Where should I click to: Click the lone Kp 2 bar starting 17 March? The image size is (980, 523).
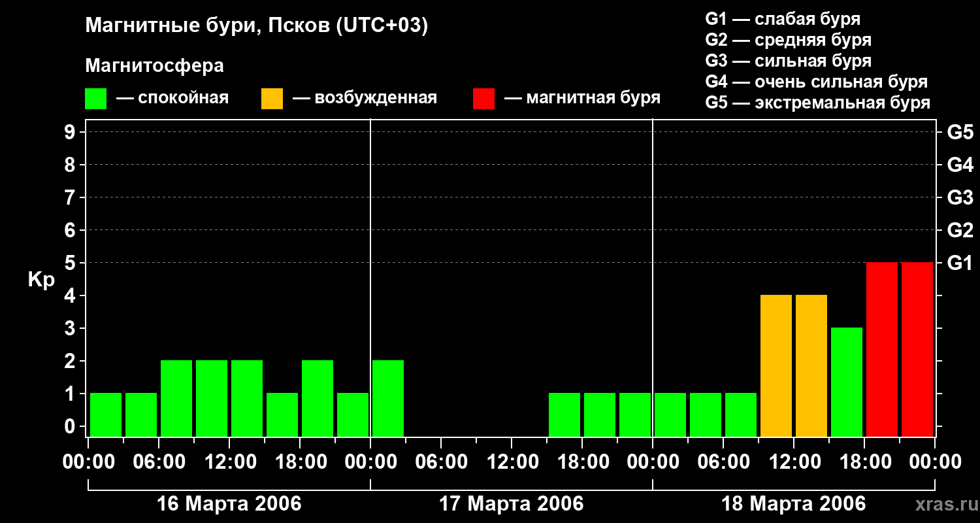388,399
